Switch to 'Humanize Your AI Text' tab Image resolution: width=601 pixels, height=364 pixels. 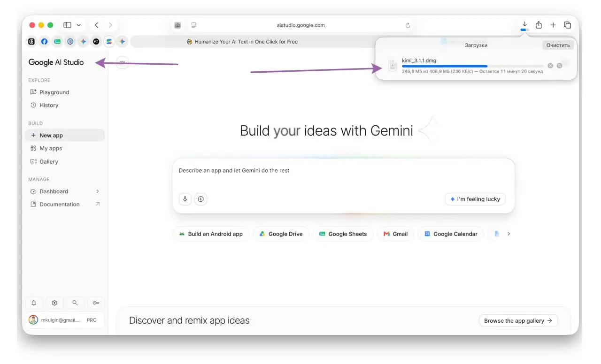click(x=242, y=42)
